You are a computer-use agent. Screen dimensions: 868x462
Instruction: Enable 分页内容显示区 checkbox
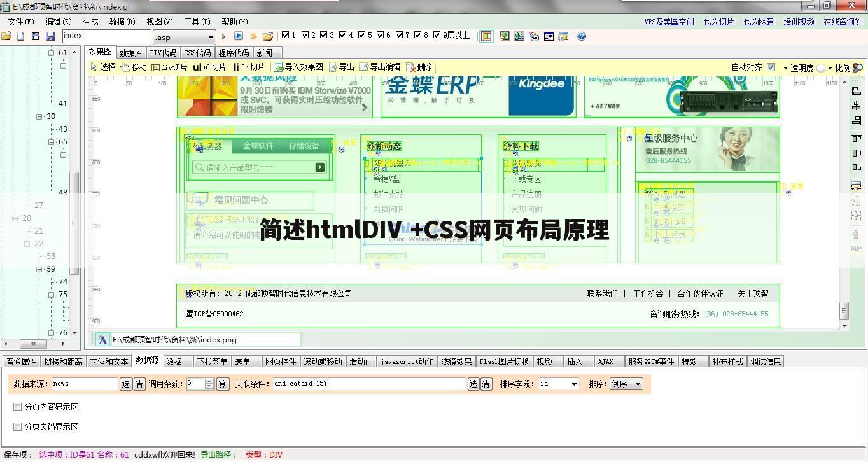pos(18,407)
